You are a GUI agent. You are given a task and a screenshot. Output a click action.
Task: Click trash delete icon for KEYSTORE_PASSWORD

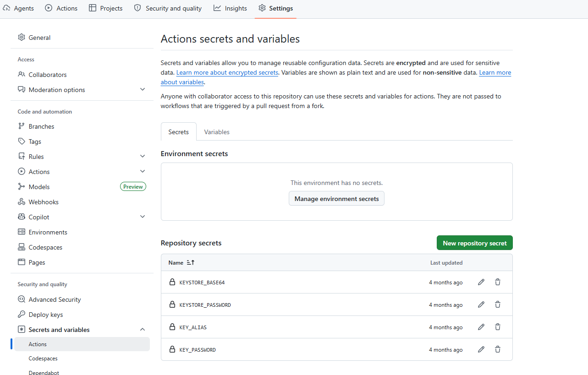pos(497,304)
